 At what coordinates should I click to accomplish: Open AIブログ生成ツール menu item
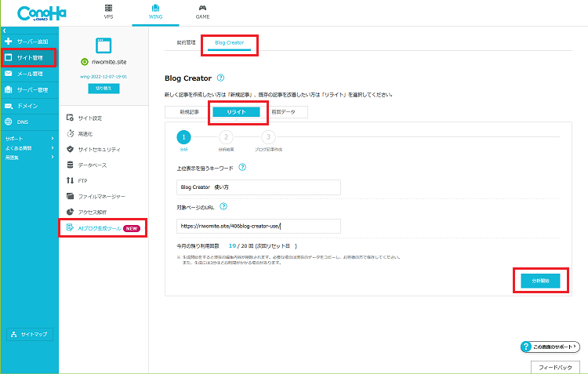pyautogui.click(x=103, y=228)
